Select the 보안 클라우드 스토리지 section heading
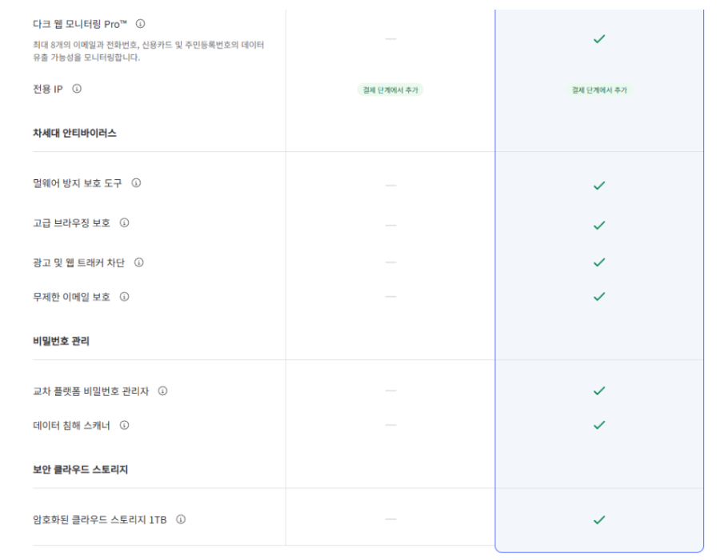The height and width of the screenshot is (560, 728). click(x=80, y=470)
